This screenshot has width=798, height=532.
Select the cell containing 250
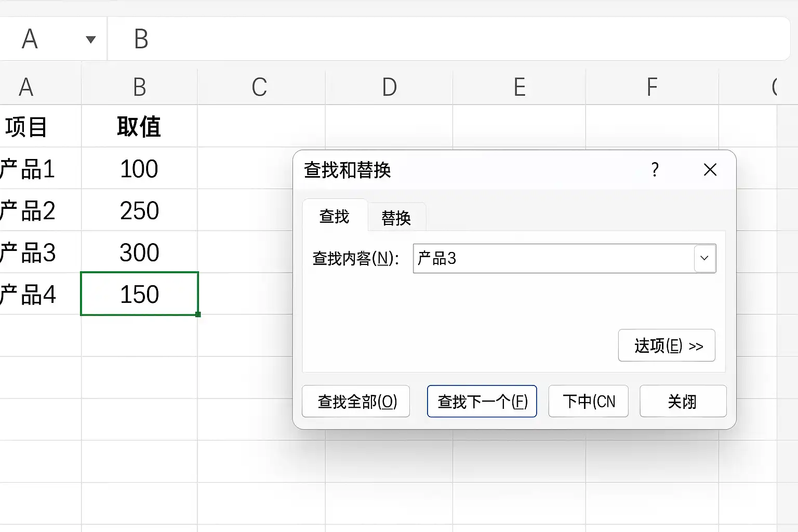pyautogui.click(x=139, y=210)
